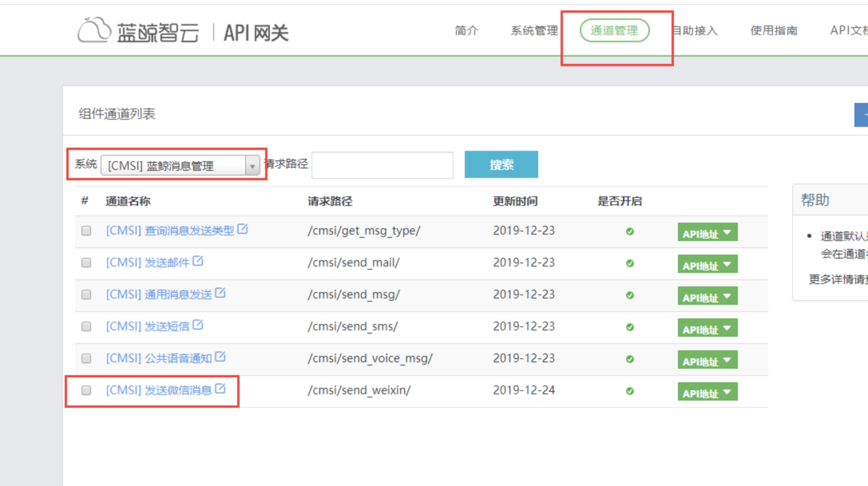
Task: Check the box for 发送微信消息 row
Action: [x=86, y=390]
